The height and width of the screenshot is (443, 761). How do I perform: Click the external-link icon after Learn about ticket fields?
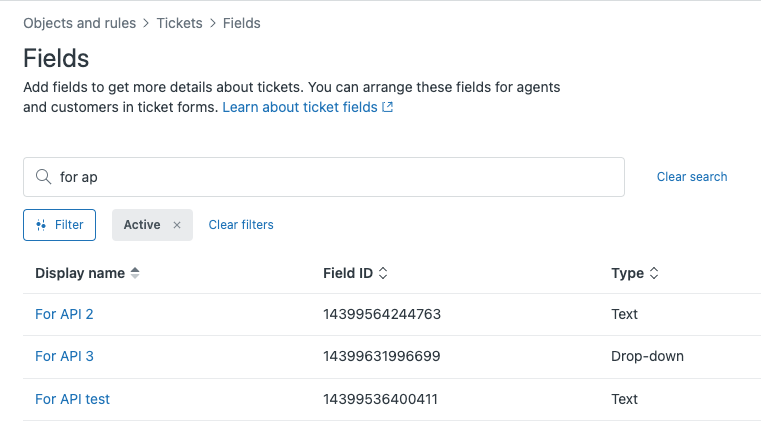tap(388, 107)
